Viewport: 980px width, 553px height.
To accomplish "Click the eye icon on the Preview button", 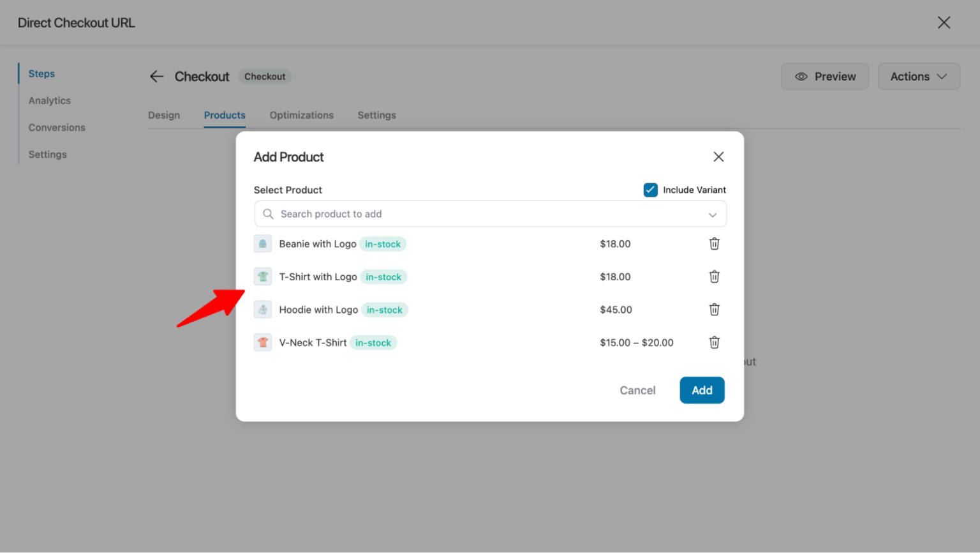I will (x=801, y=76).
